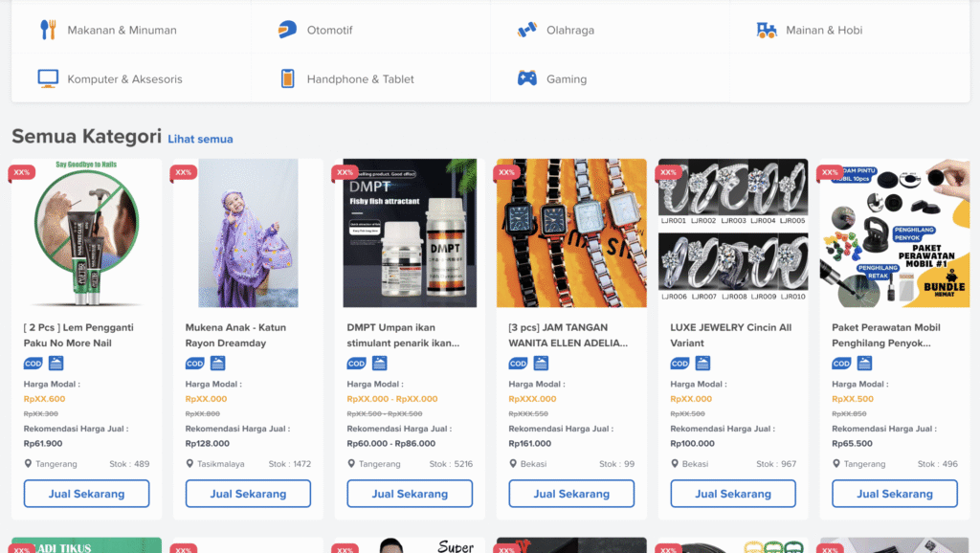Screen dimensions: 980x553
Task: Click location pin icon next to Tasikmalaya
Action: tap(190, 464)
